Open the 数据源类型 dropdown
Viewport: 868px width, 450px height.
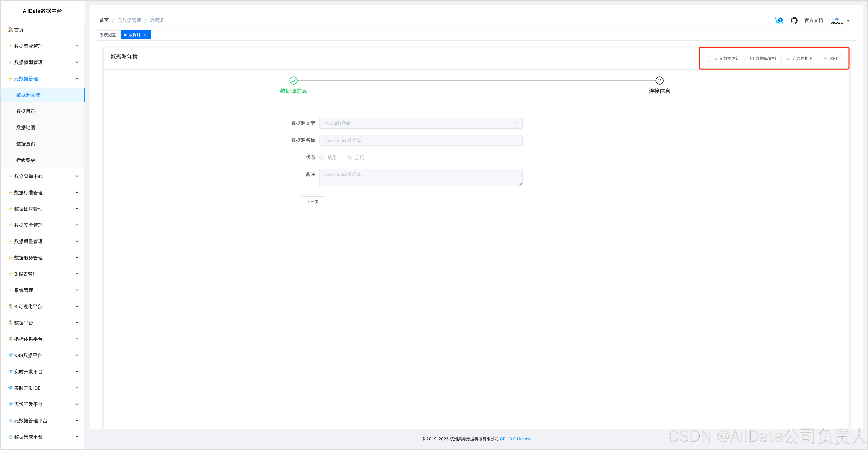(x=421, y=123)
